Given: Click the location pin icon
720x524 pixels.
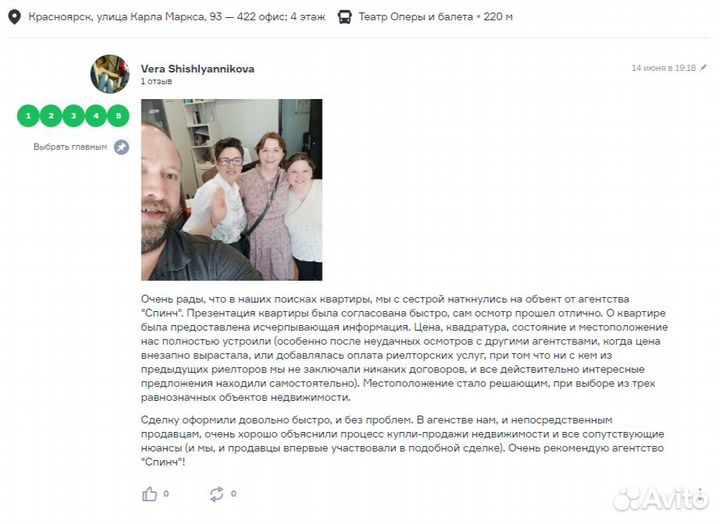Looking at the screenshot, I should pyautogui.click(x=15, y=17).
